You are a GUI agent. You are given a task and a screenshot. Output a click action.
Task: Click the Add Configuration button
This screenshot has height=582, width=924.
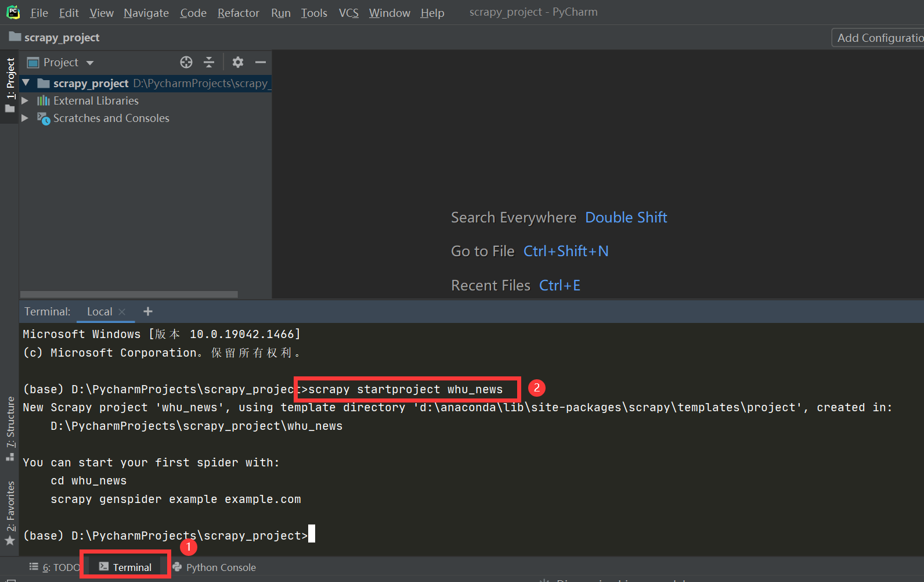click(877, 38)
